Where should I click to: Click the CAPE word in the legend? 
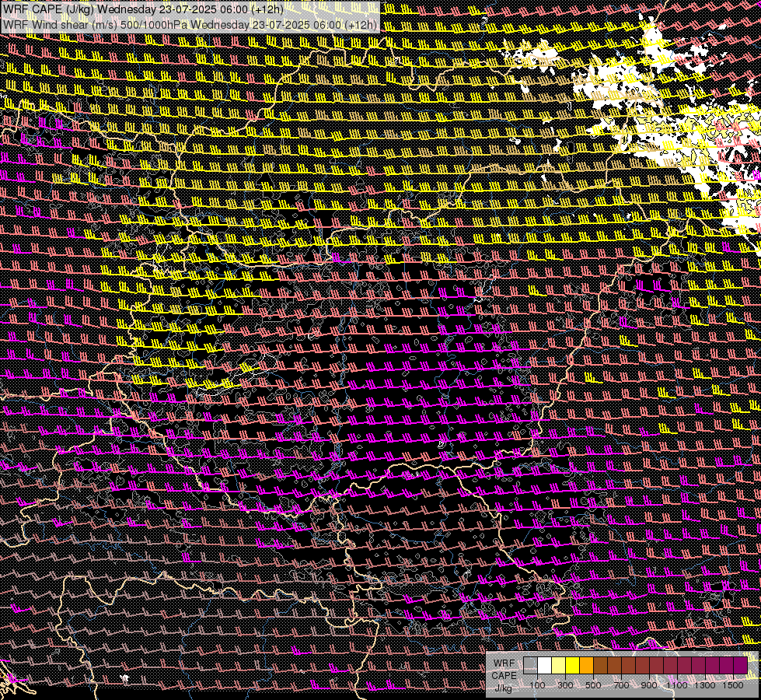[504, 676]
